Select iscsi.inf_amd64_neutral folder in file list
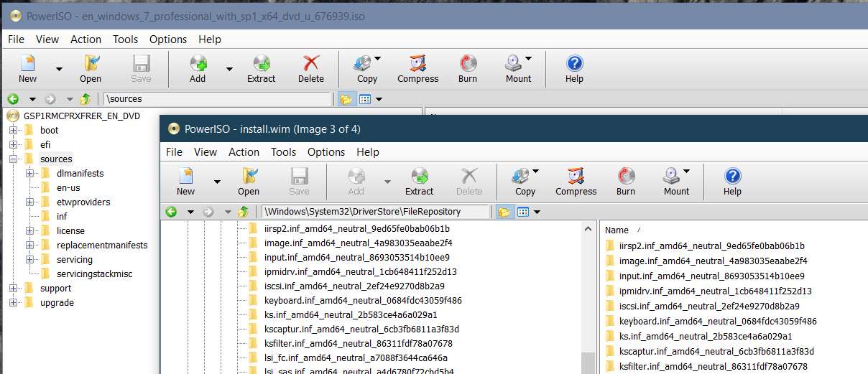868x374 pixels. [x=708, y=306]
